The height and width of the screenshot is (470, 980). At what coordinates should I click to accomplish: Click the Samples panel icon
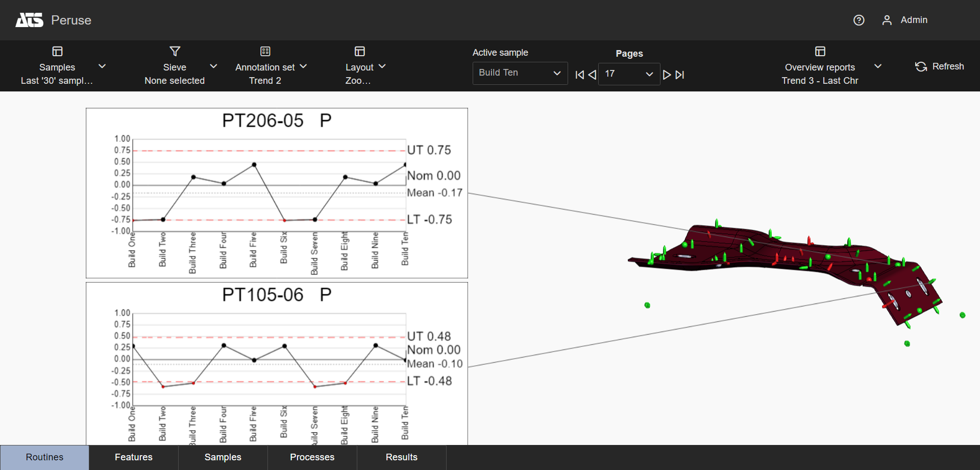57,51
